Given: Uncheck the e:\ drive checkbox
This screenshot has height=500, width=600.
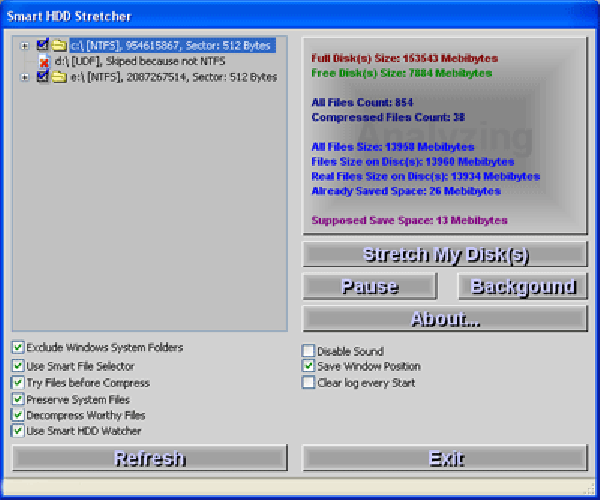Looking at the screenshot, I should point(42,77).
